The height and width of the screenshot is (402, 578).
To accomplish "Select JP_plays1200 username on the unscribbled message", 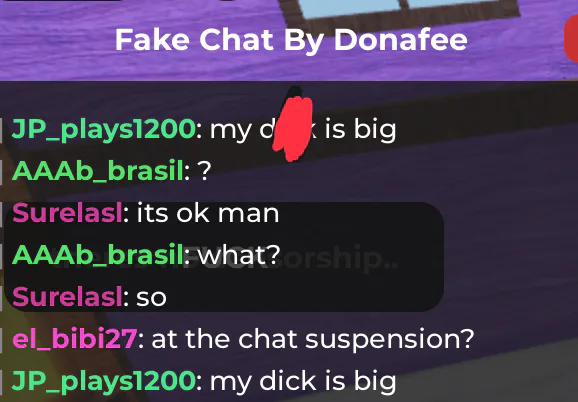I will tap(104, 381).
